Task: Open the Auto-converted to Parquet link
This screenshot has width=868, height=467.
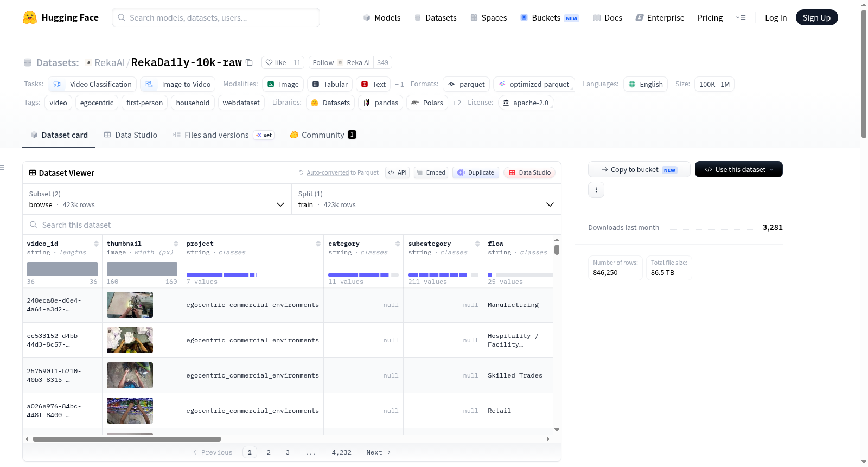Action: coord(328,172)
